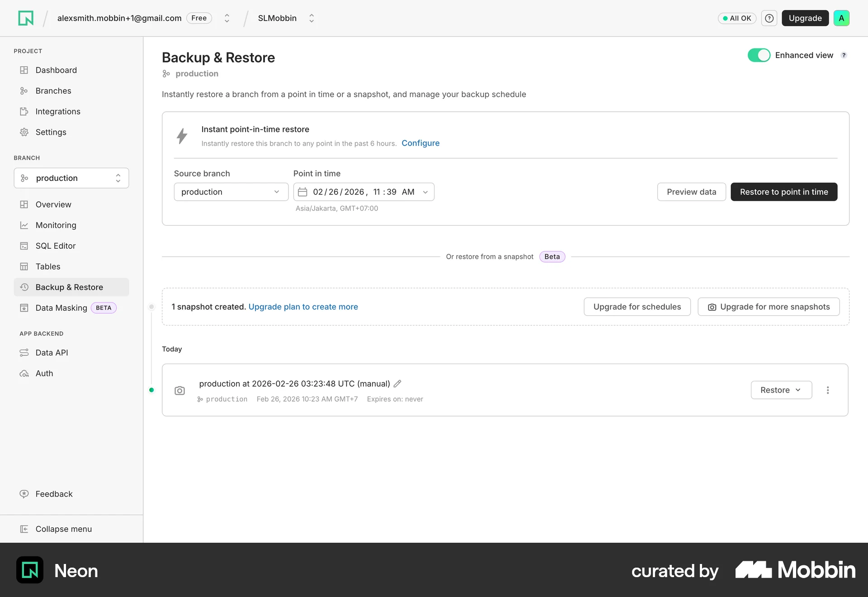Open the Configure link
868x597 pixels.
(x=420, y=143)
